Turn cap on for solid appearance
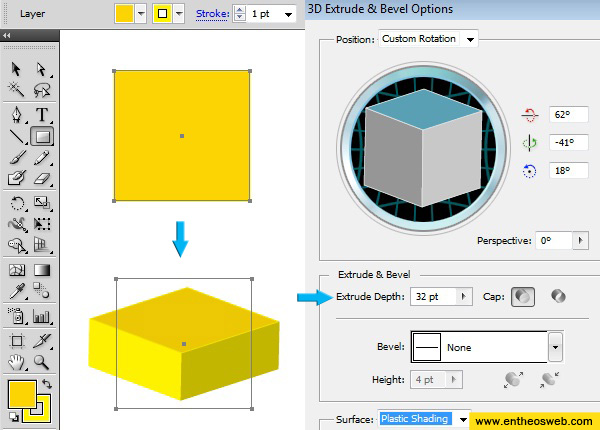Screen dimensions: 600x430 tap(522, 297)
